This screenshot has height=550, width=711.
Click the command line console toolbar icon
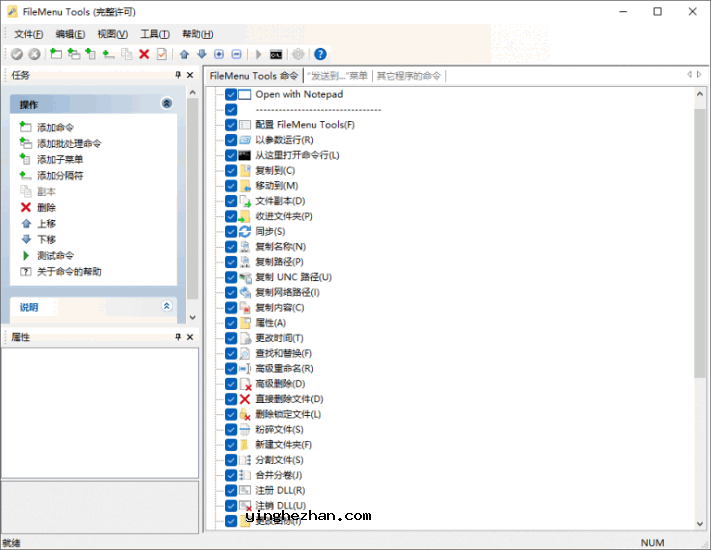[x=276, y=54]
